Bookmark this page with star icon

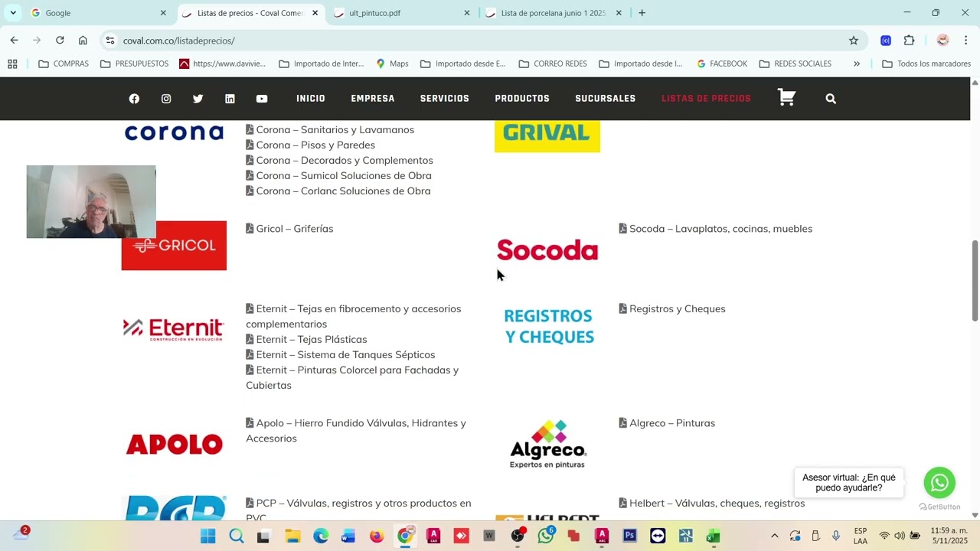click(854, 41)
